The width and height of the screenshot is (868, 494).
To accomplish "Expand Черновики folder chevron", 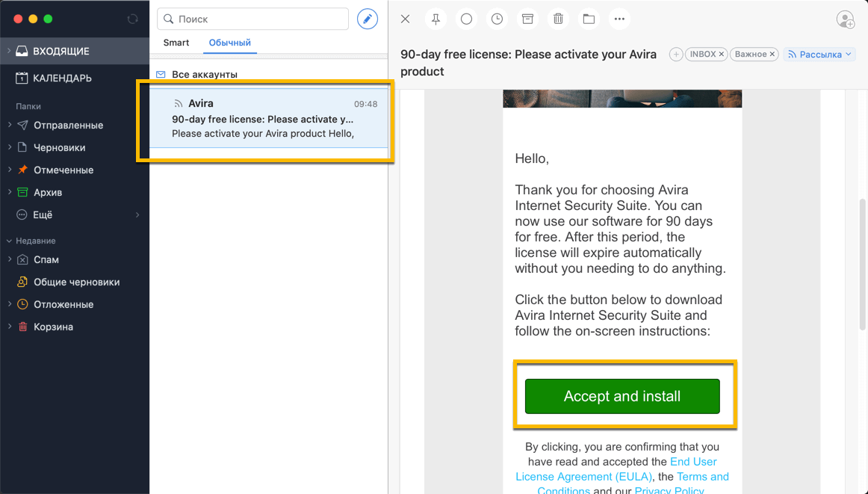I will [10, 147].
